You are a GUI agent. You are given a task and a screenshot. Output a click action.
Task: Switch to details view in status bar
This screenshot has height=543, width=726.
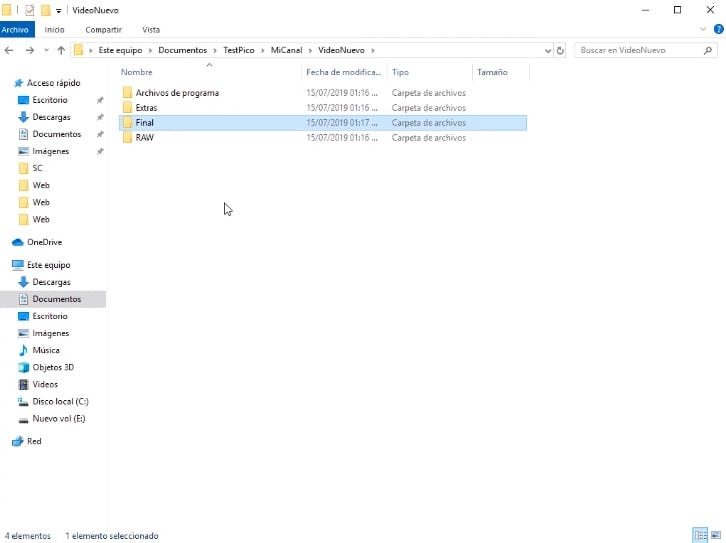coord(700,536)
